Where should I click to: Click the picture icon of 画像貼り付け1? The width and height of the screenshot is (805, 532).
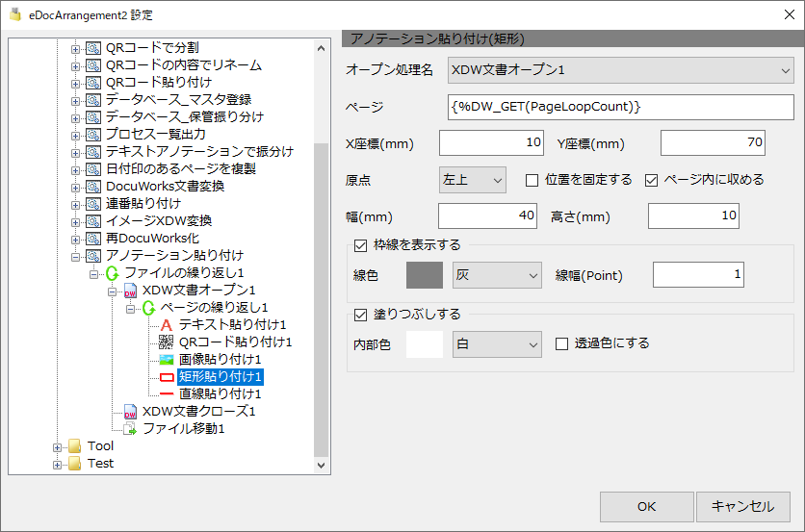(167, 360)
